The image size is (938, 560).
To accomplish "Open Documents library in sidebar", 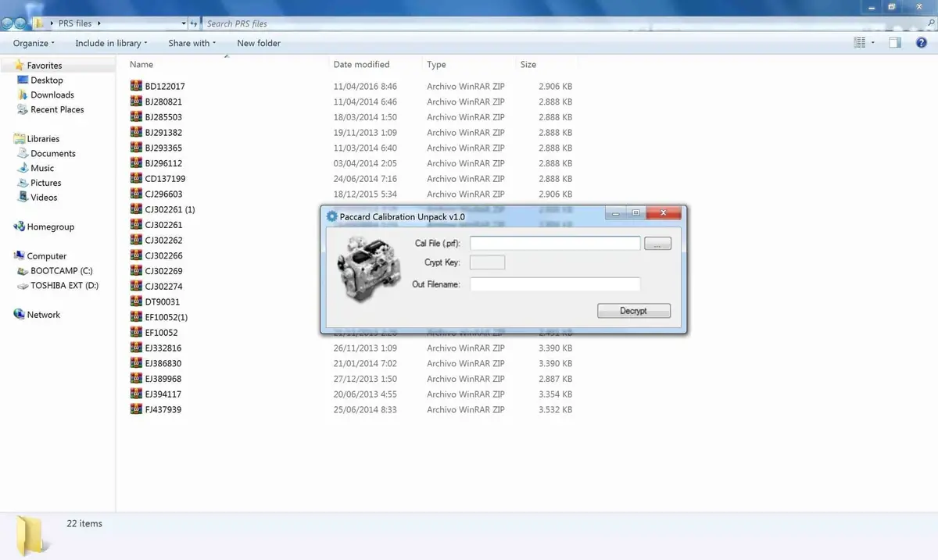I will point(53,154).
